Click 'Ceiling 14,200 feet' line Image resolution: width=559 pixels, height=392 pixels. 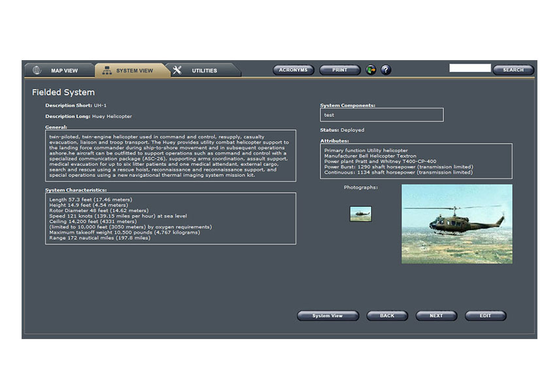tap(93, 221)
